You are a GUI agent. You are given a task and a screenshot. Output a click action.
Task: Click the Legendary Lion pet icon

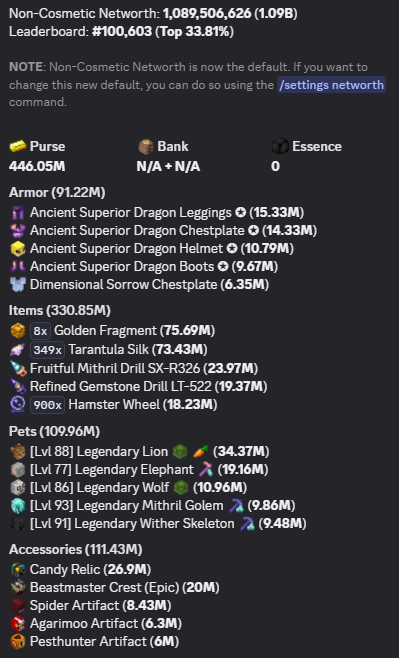(18, 452)
